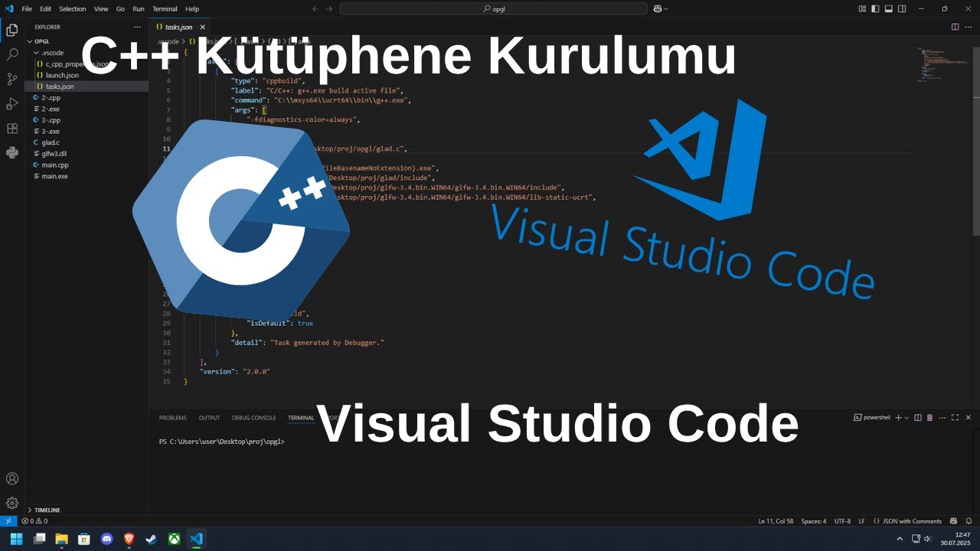Change LF end of line sequence

coord(861,521)
